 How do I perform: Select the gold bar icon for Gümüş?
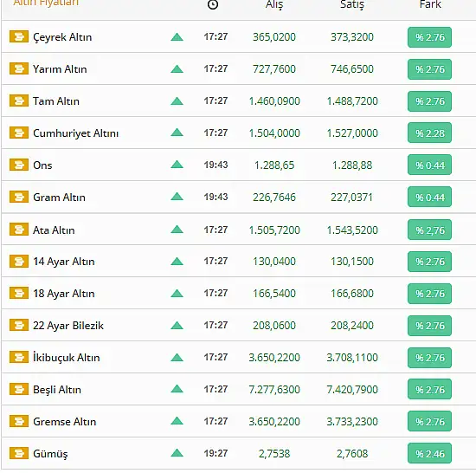pyautogui.click(x=19, y=453)
